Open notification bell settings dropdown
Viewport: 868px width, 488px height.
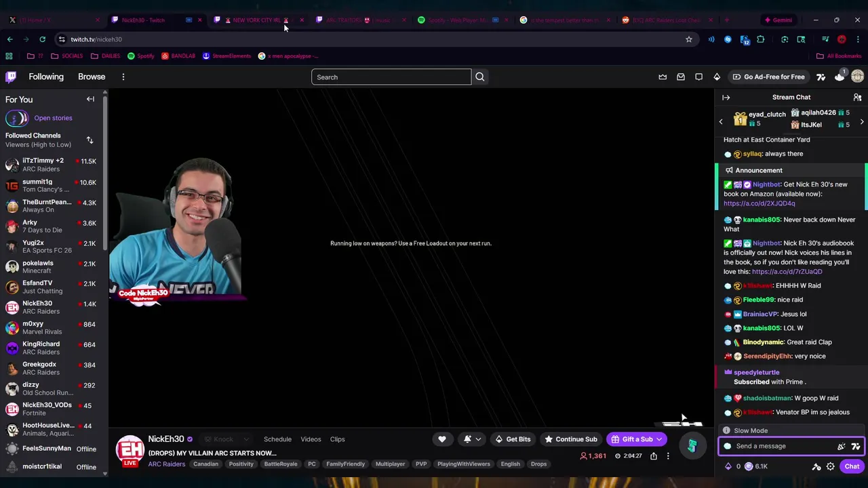[x=472, y=439]
